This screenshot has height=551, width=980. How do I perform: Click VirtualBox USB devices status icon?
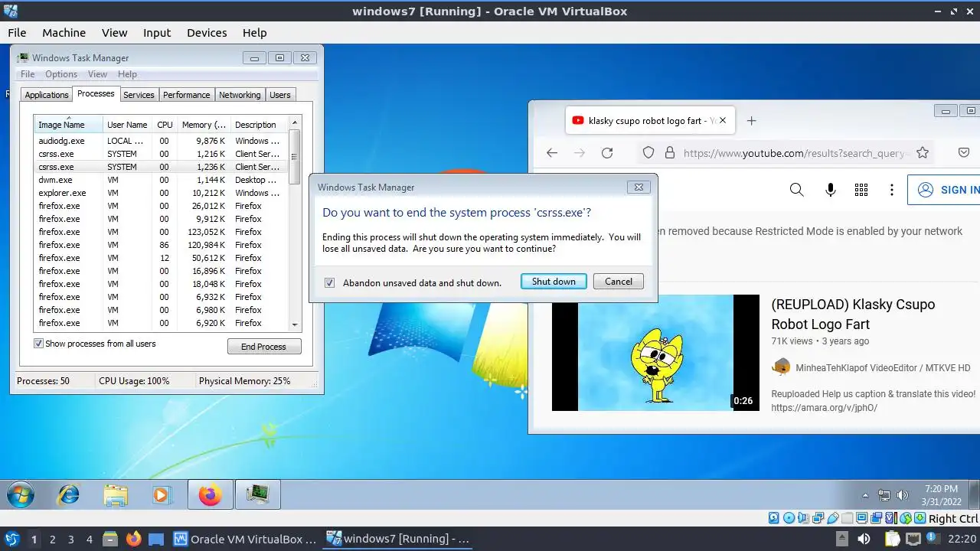pos(833,518)
